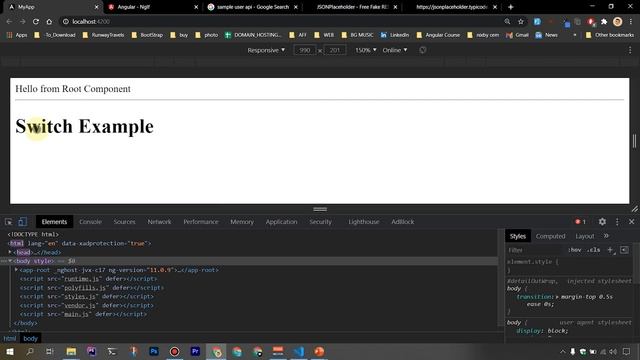Grab the viewport right resize handle
This screenshot has height=360, width=640.
click(x=634, y=141)
